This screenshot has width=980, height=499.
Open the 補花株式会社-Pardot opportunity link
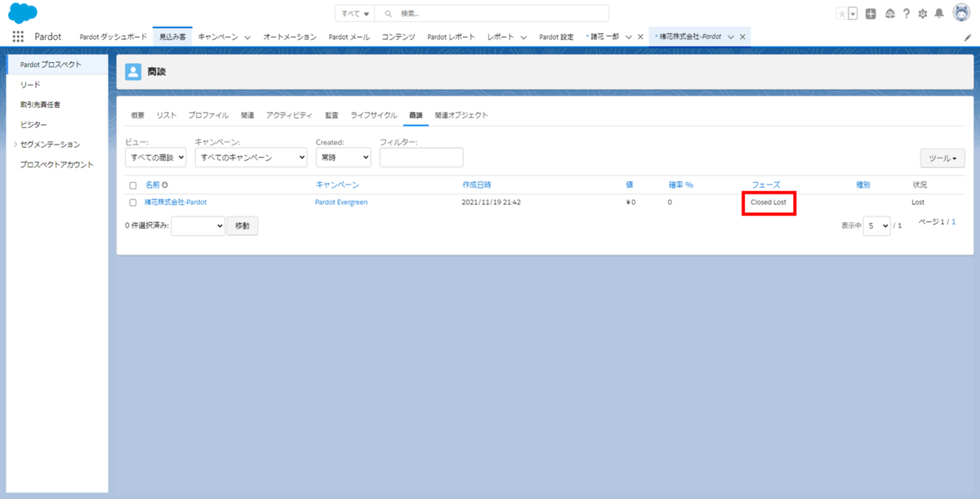(175, 202)
